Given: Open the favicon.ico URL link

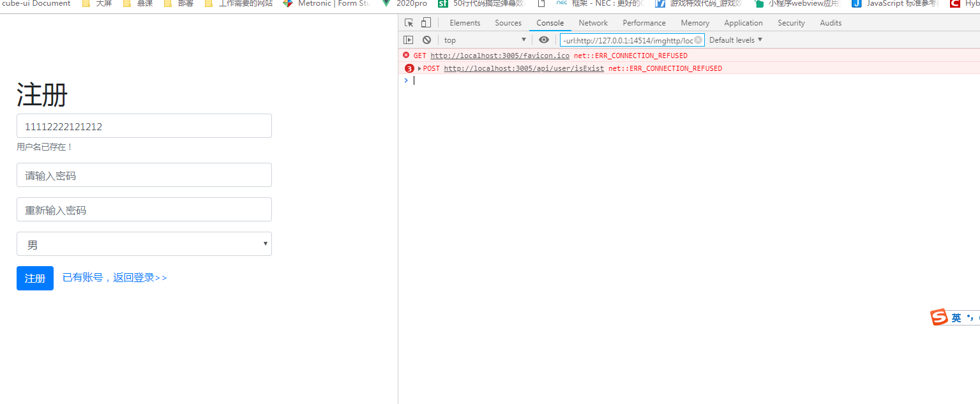Looking at the screenshot, I should pyautogui.click(x=500, y=56).
